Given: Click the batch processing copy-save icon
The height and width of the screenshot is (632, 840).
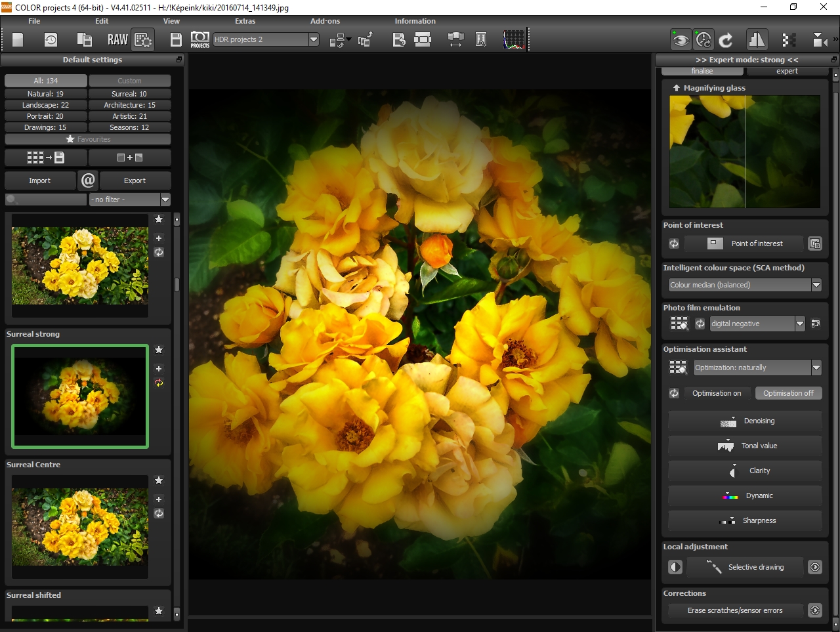Looking at the screenshot, I should (x=84, y=39).
